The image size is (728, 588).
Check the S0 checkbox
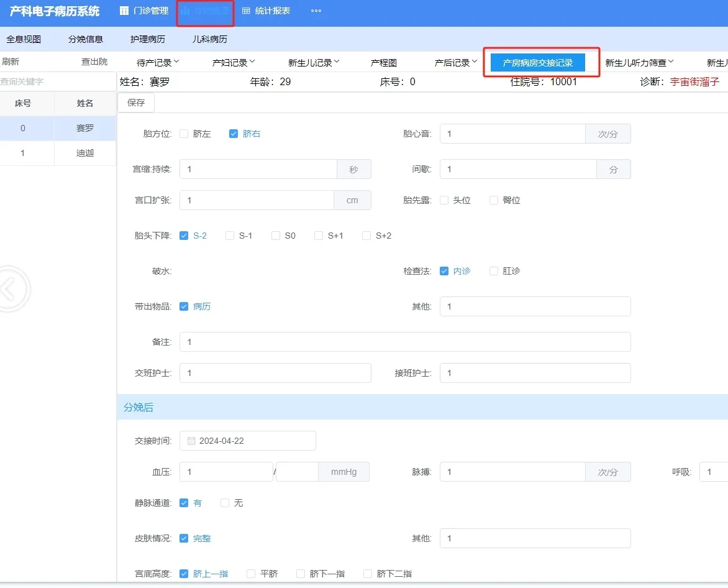276,236
